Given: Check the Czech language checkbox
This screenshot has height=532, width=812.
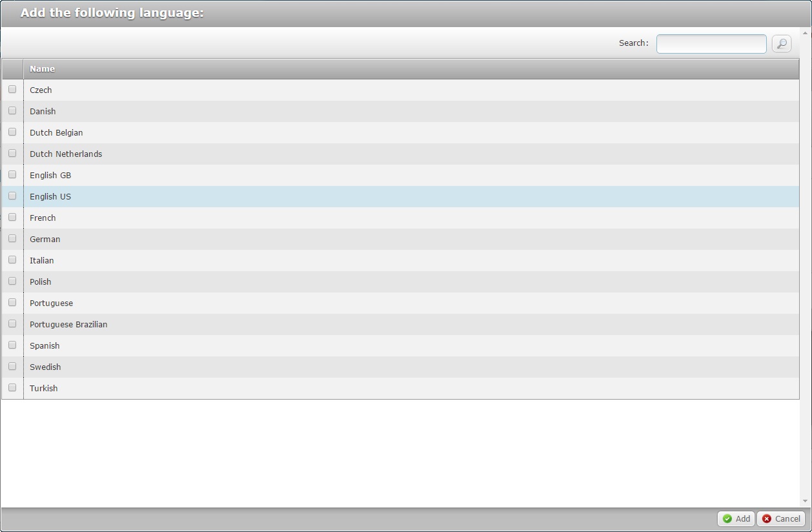Looking at the screenshot, I should [12, 90].
